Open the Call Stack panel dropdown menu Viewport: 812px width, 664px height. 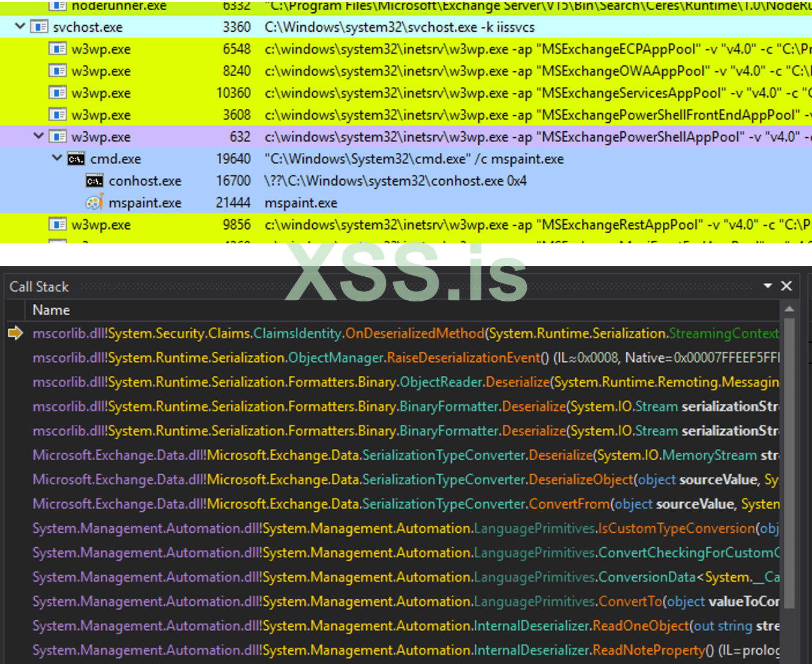click(x=768, y=286)
